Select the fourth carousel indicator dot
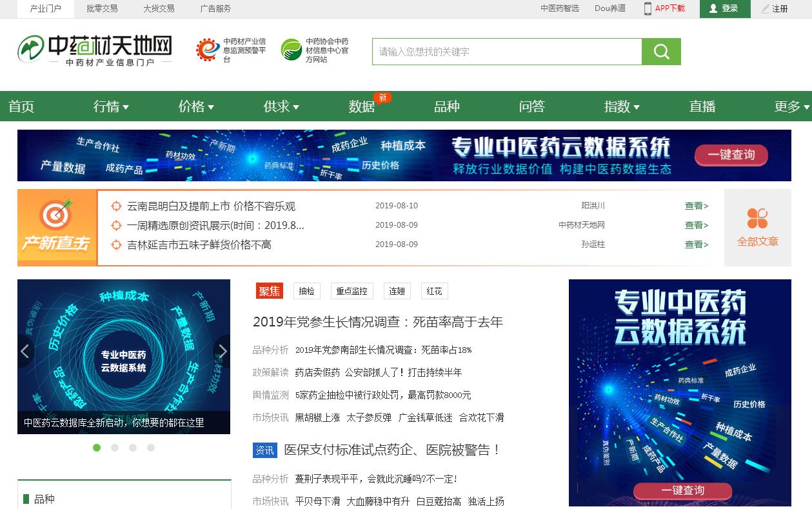Image resolution: width=812 pixels, height=509 pixels. [151, 448]
